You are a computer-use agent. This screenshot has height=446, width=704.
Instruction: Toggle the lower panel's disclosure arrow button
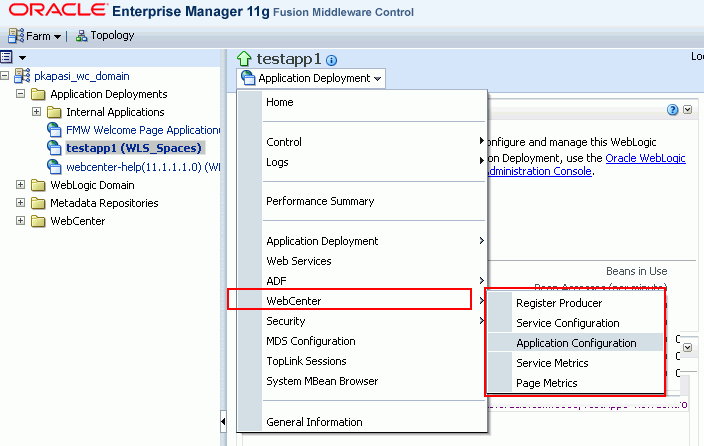687,348
